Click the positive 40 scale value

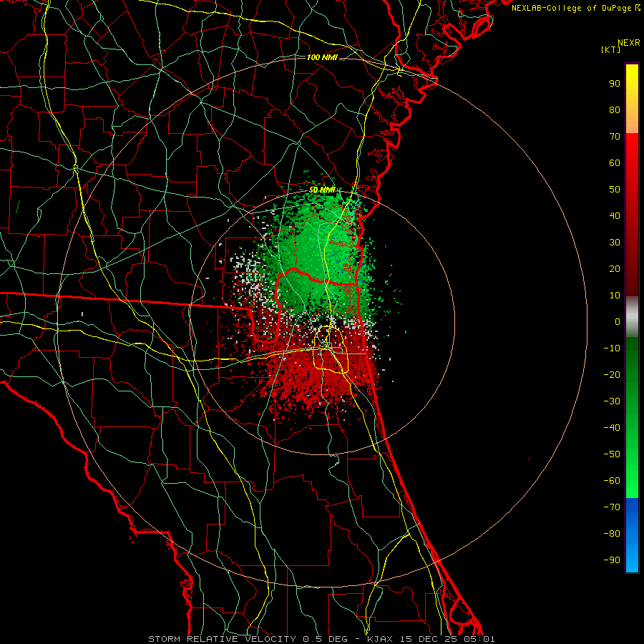point(615,216)
